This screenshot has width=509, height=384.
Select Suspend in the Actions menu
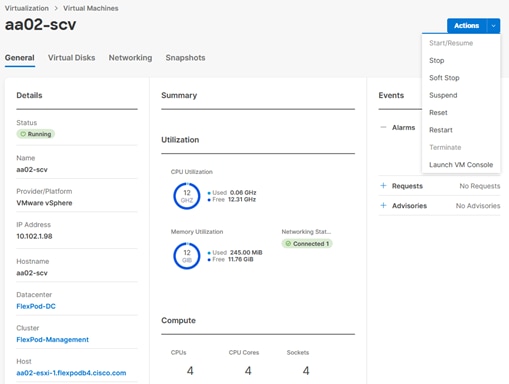pos(443,95)
